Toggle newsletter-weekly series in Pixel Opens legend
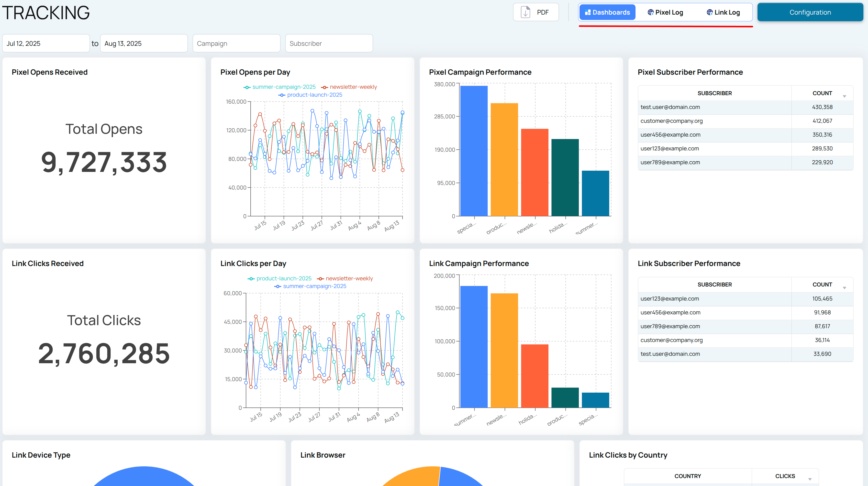The height and width of the screenshot is (486, 868). tap(349, 87)
